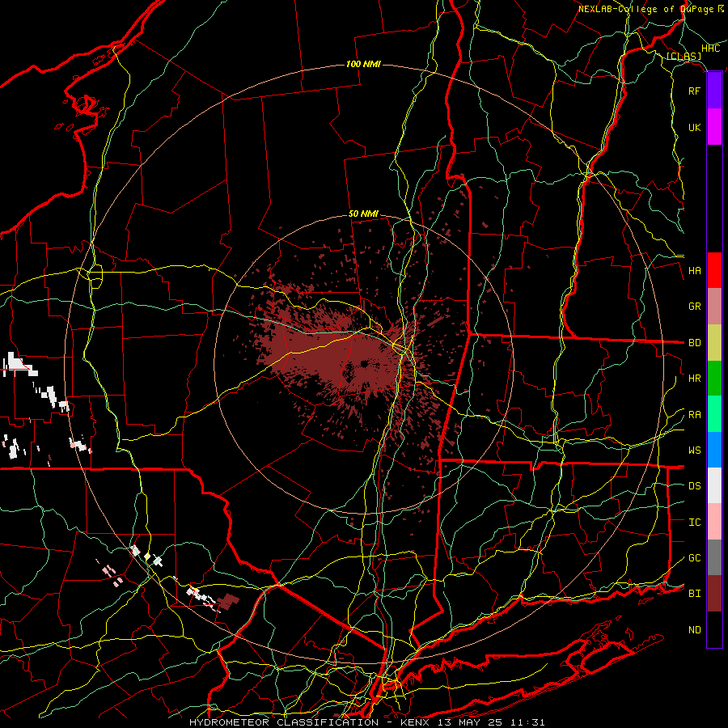Click the WS legend label
Screen dimensions: 728x728
coord(694,451)
